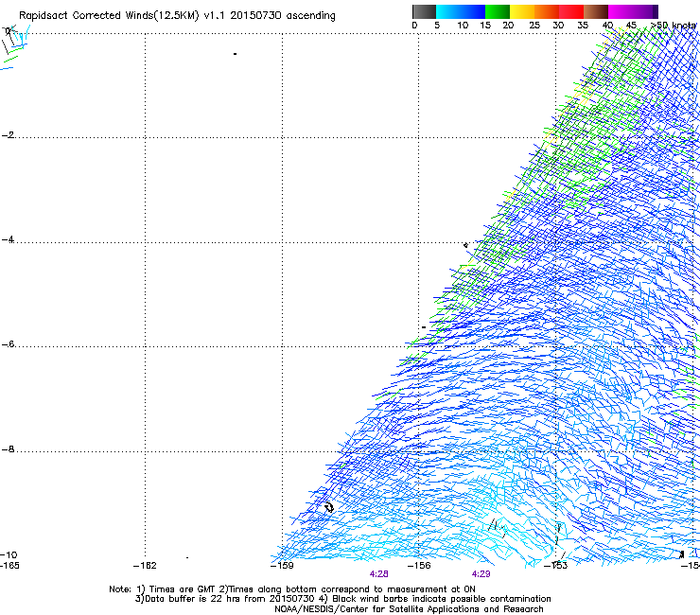Viewport: 700px width, 615px height.
Task: Click the longitude label "-162"
Action: [x=145, y=566]
